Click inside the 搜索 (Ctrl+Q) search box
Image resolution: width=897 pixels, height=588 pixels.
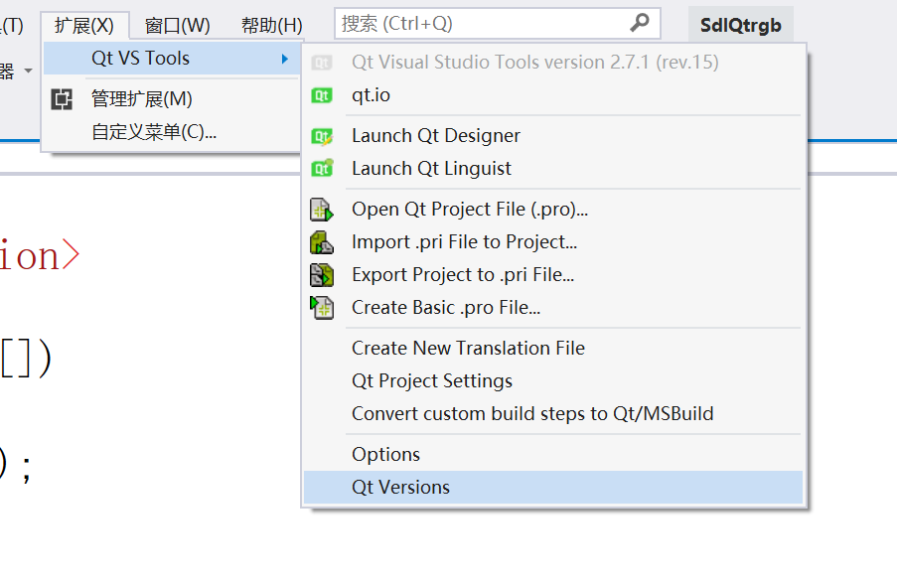pyautogui.click(x=477, y=22)
